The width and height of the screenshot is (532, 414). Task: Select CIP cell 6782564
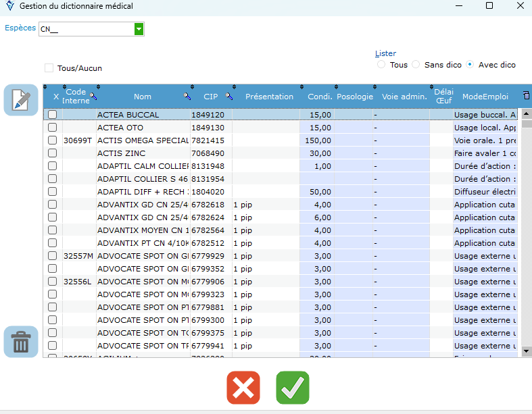click(x=211, y=230)
